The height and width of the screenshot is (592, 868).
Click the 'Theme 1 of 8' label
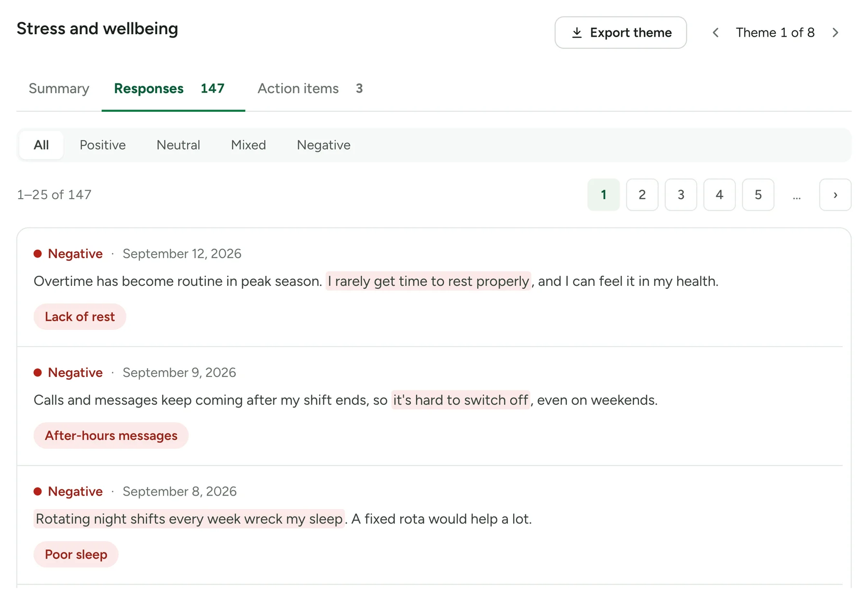pos(775,32)
